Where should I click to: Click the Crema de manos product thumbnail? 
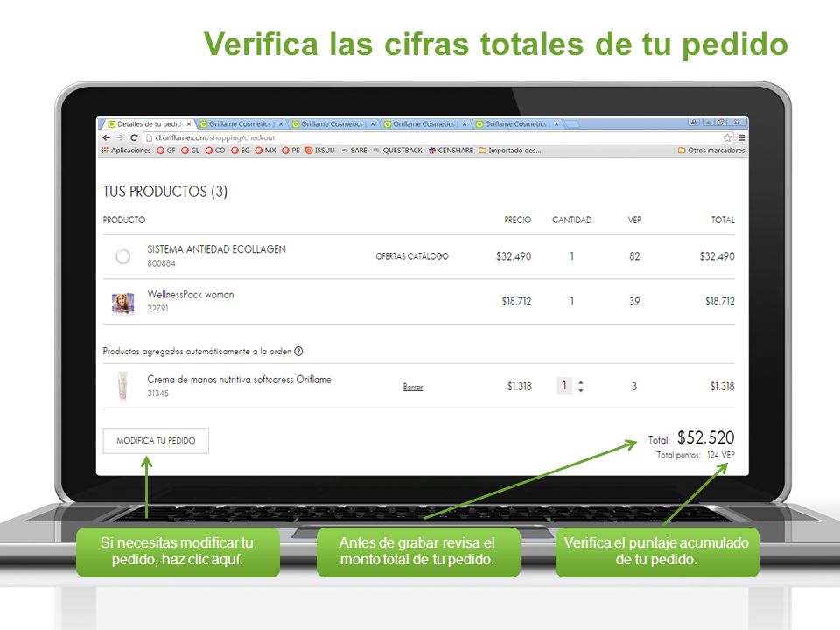tap(123, 386)
